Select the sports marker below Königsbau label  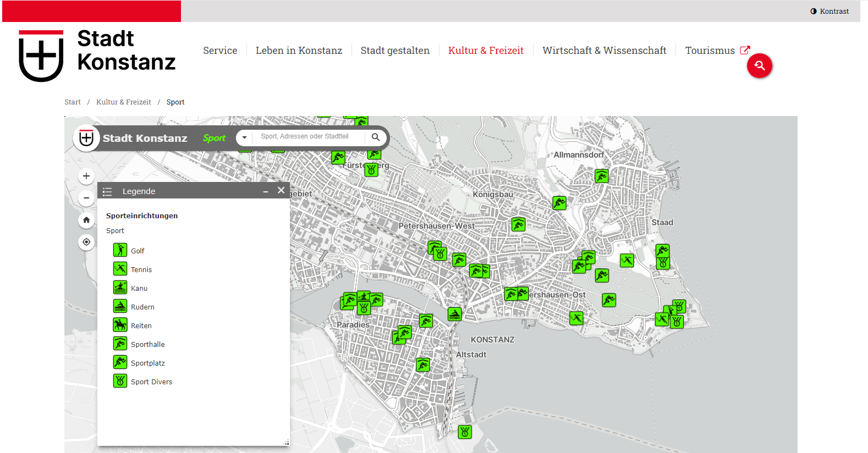[x=518, y=224]
